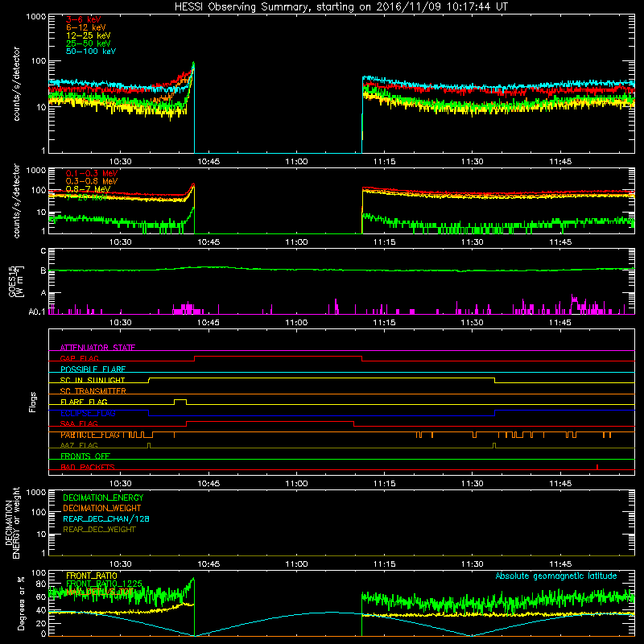Click the DECIMATION ENERGY or weight axis label

[12, 522]
